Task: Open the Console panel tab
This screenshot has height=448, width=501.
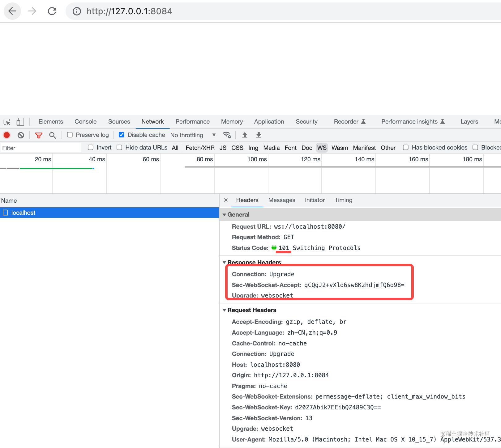Action: coord(85,122)
